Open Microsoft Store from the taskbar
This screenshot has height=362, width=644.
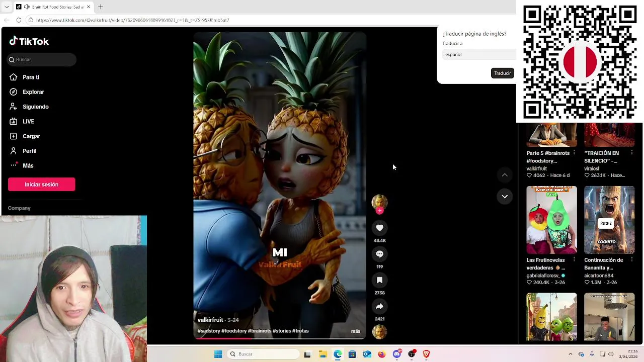pos(352,354)
